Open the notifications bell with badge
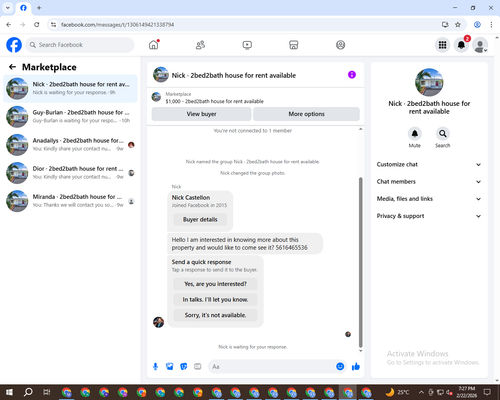The height and width of the screenshot is (400, 500). click(461, 45)
